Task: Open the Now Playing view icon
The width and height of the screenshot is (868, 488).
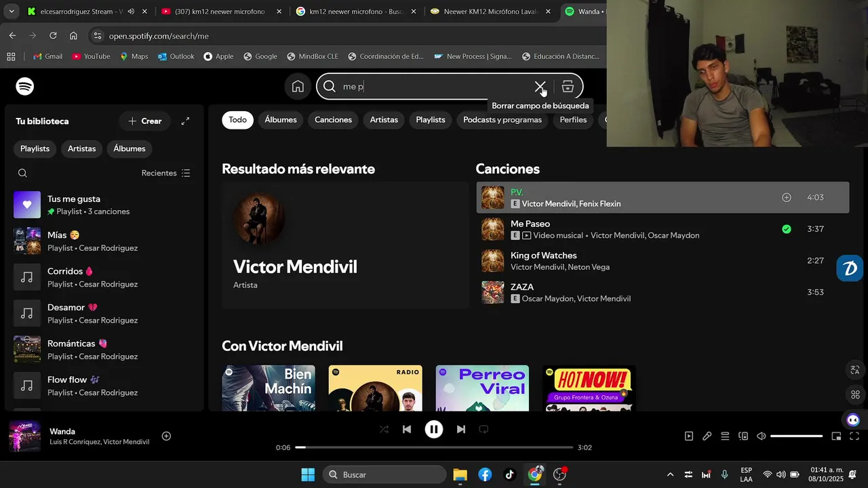Action: click(x=688, y=436)
